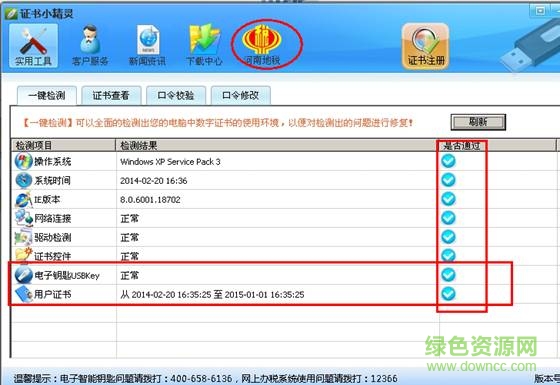Click the 一键检测 orange description text
The height and width of the screenshot is (385, 560).
tap(218, 123)
